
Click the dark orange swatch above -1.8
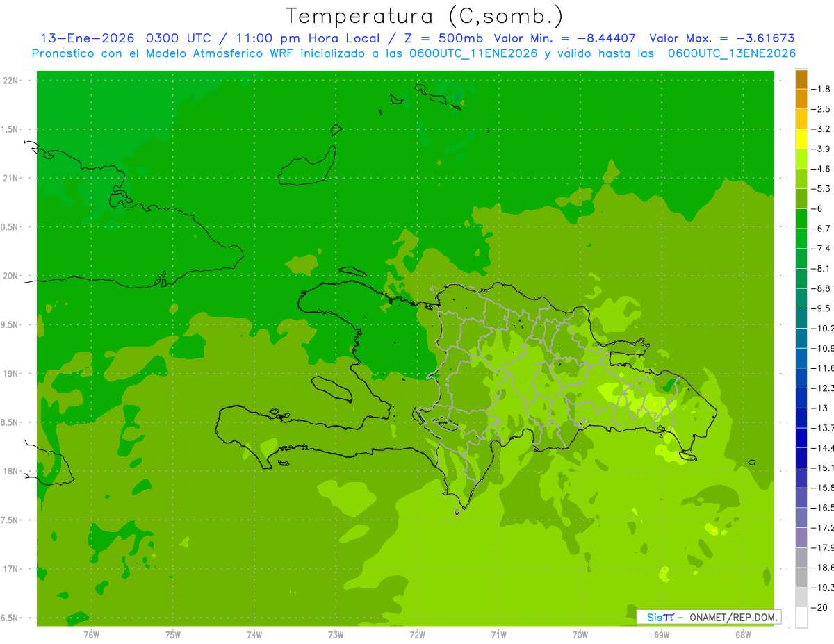click(x=801, y=79)
